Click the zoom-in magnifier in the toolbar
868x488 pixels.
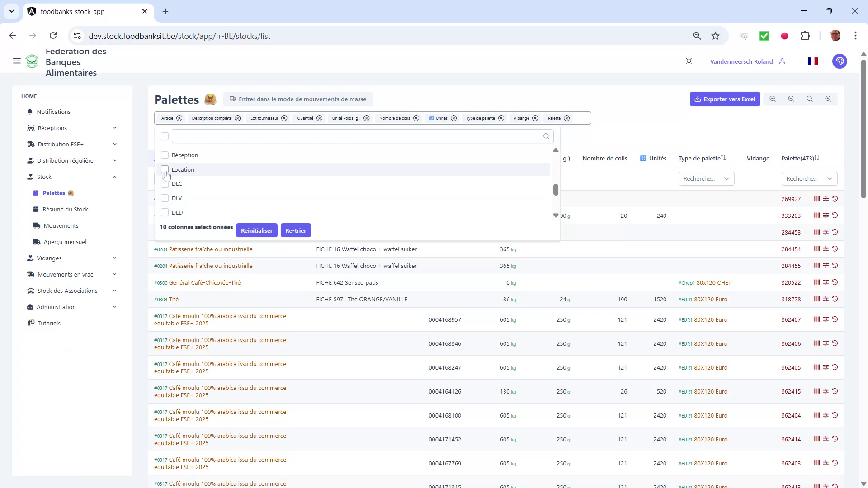pos(828,99)
